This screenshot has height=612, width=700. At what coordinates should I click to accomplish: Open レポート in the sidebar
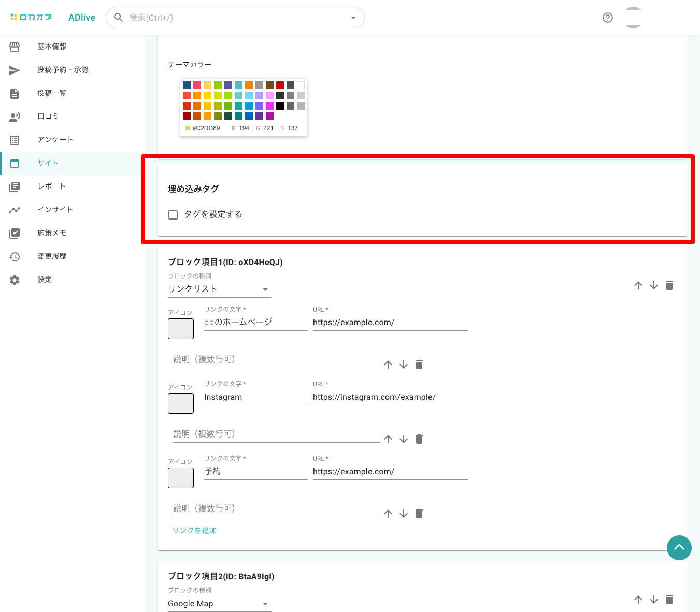[51, 186]
